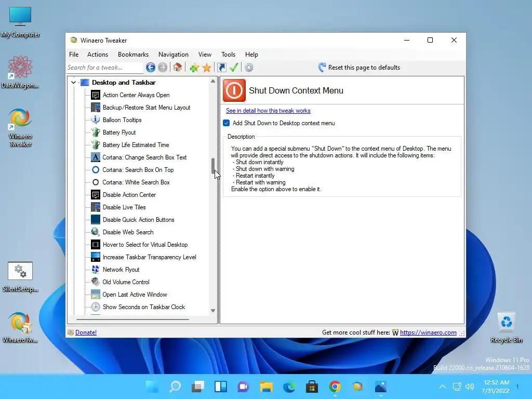Open the Actions menu
Screen dimensions: 532x399
click(98, 55)
